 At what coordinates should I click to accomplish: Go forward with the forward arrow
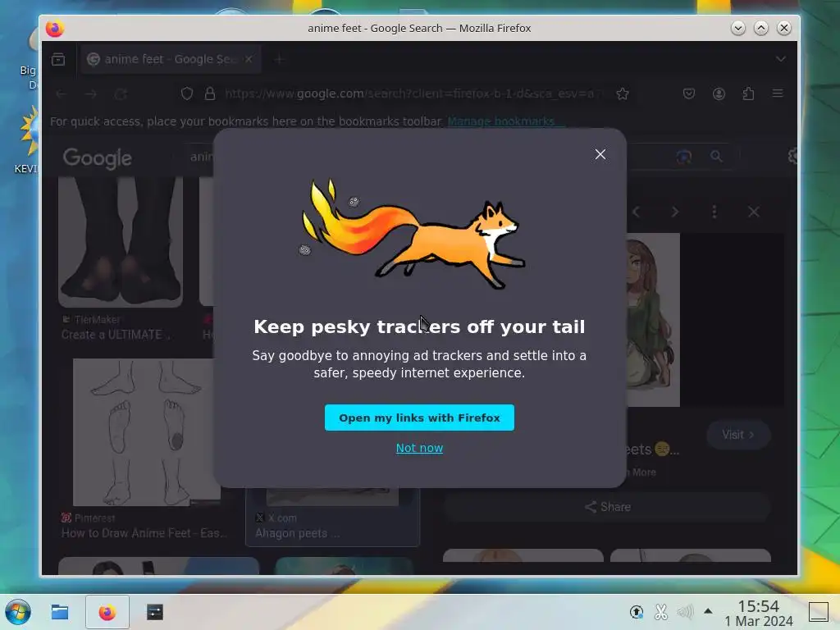(x=90, y=94)
